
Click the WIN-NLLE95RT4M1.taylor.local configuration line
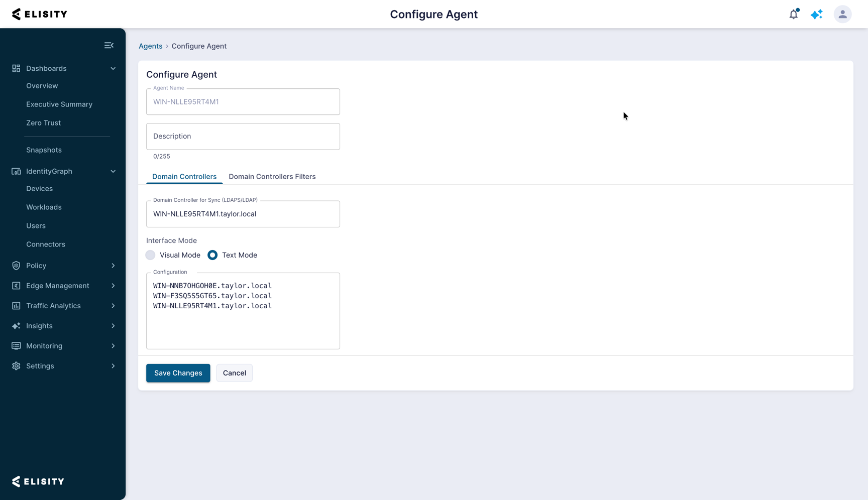212,306
